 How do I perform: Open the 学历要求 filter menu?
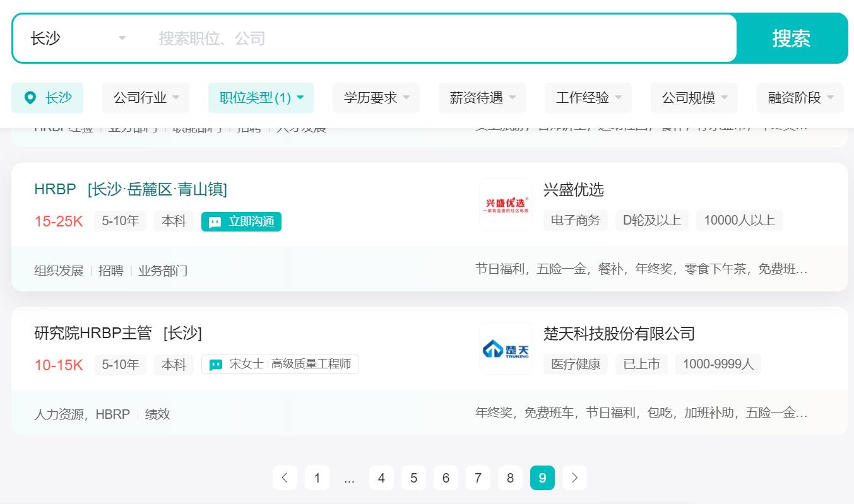tap(376, 98)
